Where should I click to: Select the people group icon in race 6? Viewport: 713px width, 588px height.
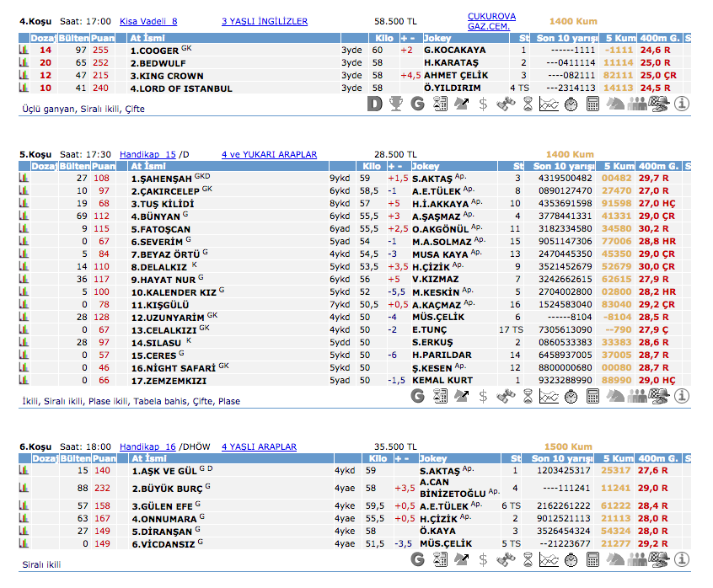tap(637, 559)
